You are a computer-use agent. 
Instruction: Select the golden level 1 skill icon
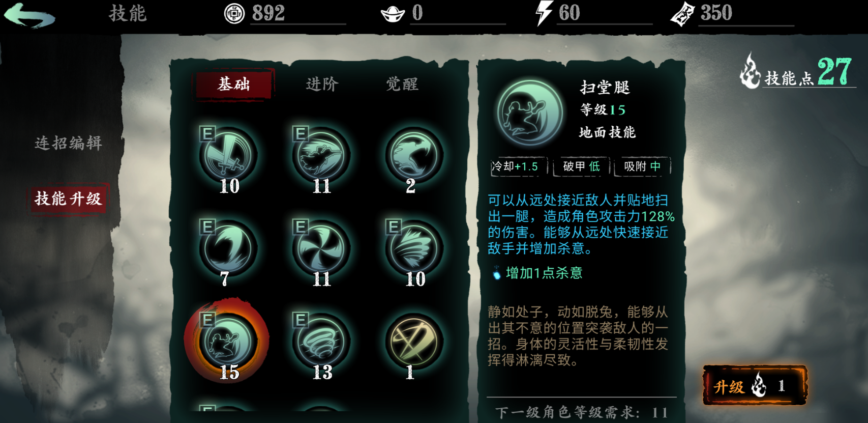point(414,342)
